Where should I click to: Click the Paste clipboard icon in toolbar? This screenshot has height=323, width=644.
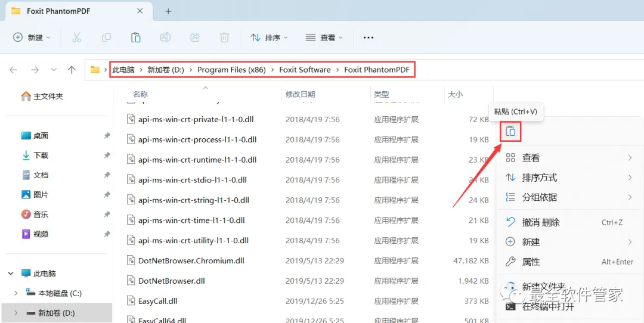(135, 38)
